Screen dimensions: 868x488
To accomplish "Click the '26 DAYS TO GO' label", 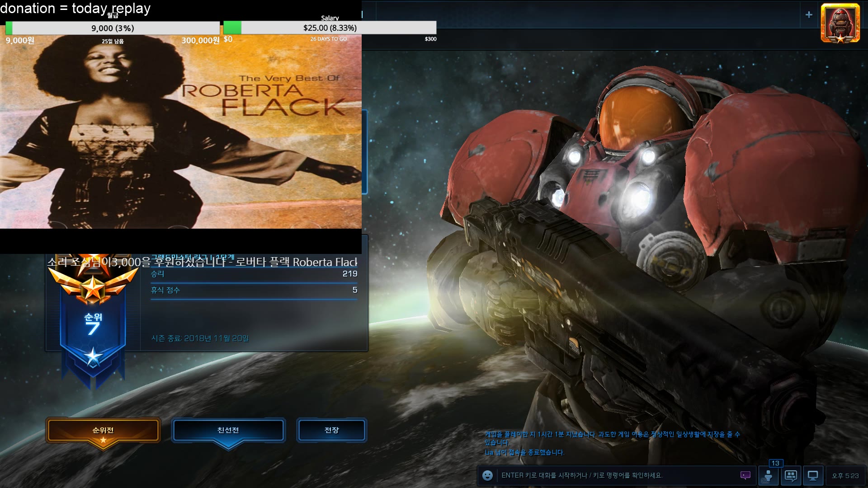I will (x=329, y=39).
